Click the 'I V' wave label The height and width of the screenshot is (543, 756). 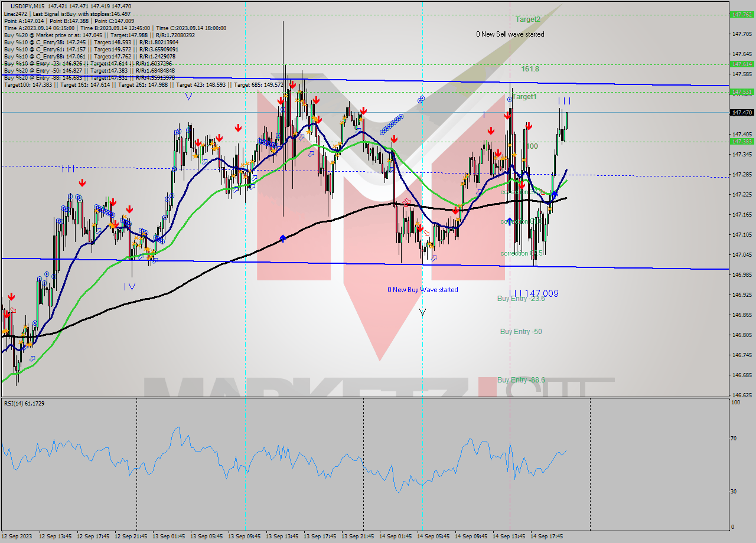click(130, 286)
